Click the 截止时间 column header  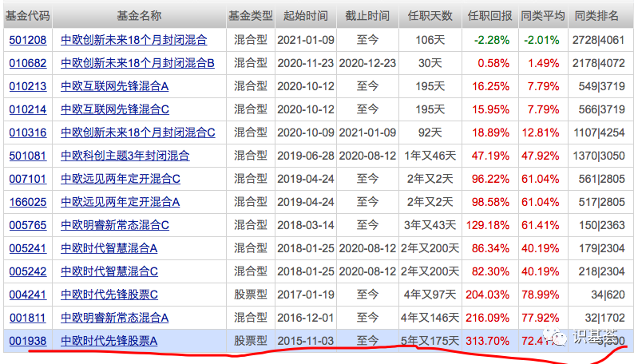point(367,16)
